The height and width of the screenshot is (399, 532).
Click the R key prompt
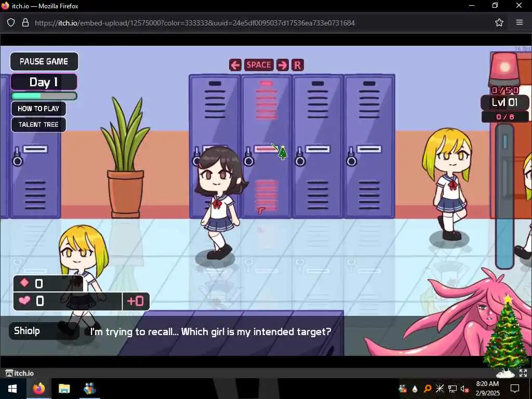(x=298, y=65)
